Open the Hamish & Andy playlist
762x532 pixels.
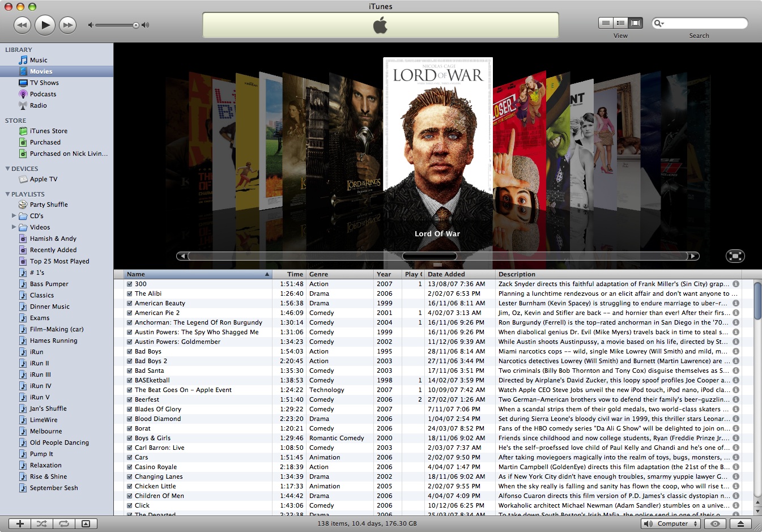(53, 239)
